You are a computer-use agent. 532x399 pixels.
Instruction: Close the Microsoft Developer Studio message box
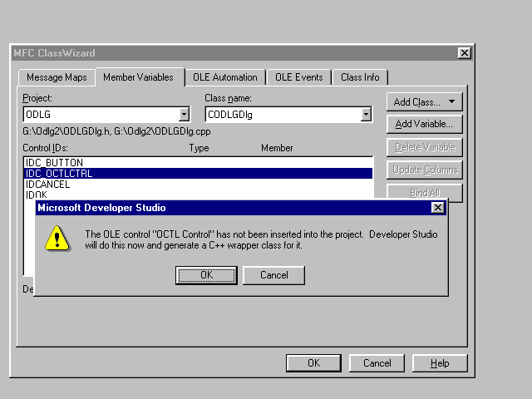437,208
